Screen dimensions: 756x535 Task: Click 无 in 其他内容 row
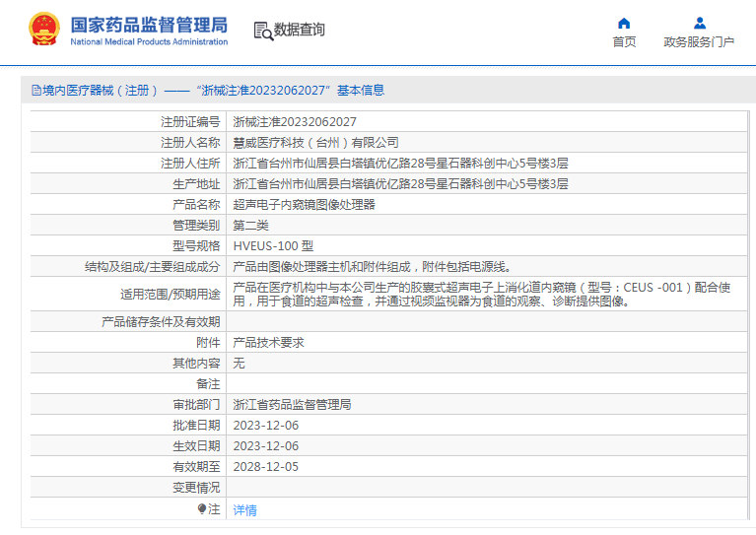pos(240,364)
